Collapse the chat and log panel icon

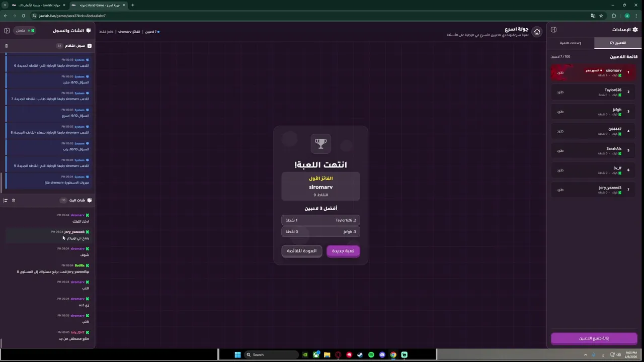pos(7,31)
